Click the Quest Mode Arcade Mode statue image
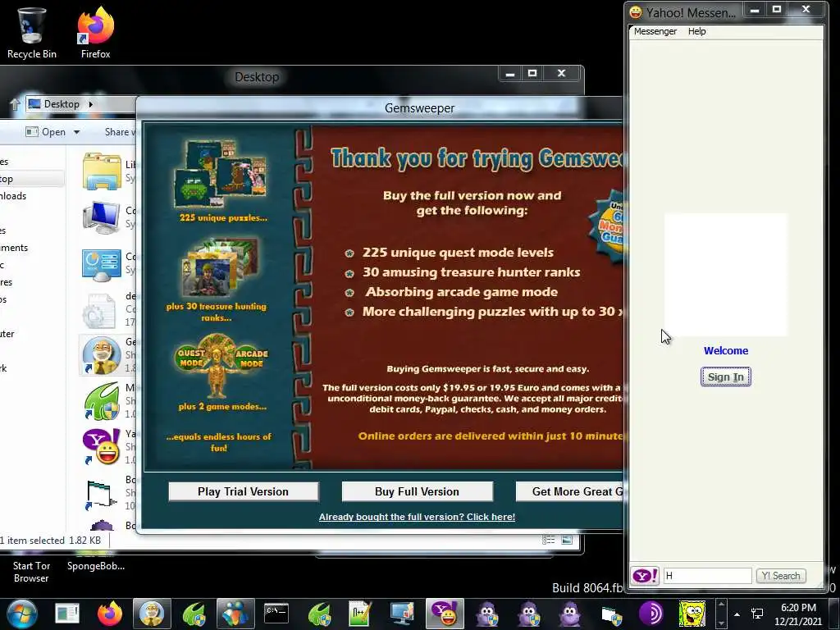This screenshot has width=840, height=630. point(221,365)
